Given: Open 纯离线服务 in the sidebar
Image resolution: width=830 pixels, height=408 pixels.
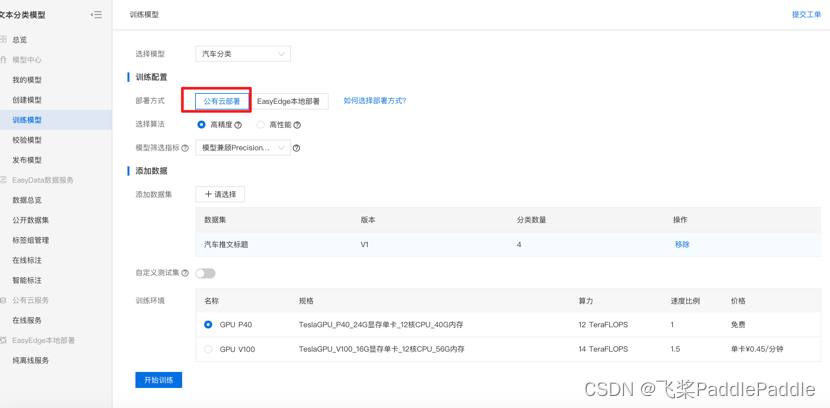Looking at the screenshot, I should pyautogui.click(x=31, y=360).
